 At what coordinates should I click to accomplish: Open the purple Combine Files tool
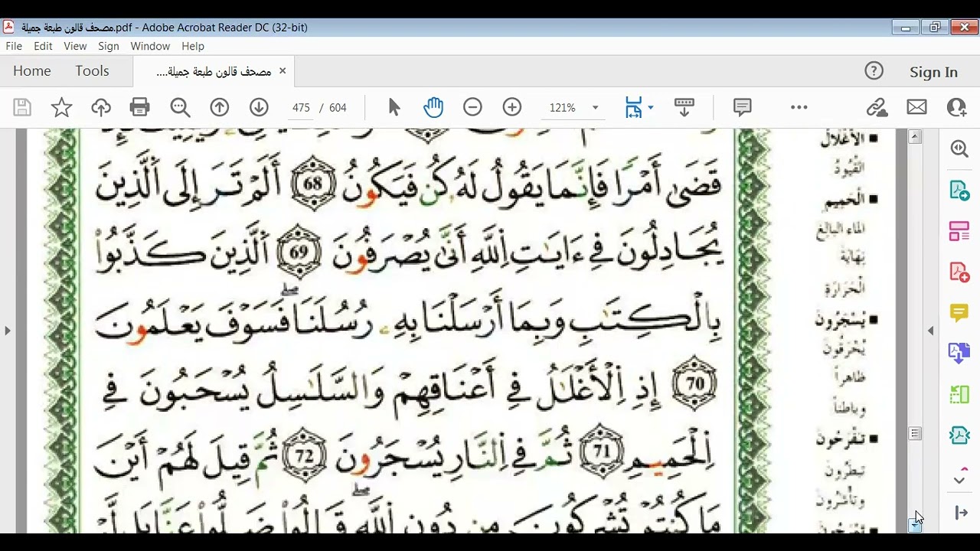(x=959, y=353)
